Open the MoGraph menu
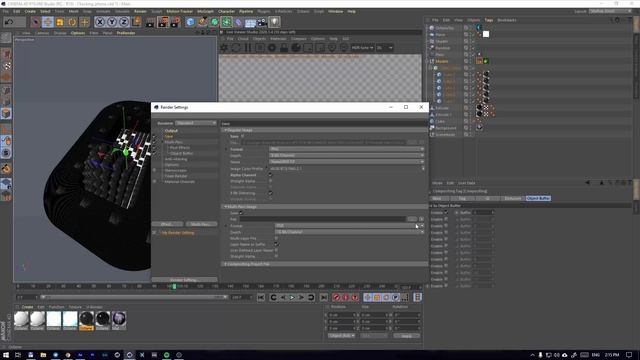Viewport: 640px width, 360px height. tap(205, 11)
